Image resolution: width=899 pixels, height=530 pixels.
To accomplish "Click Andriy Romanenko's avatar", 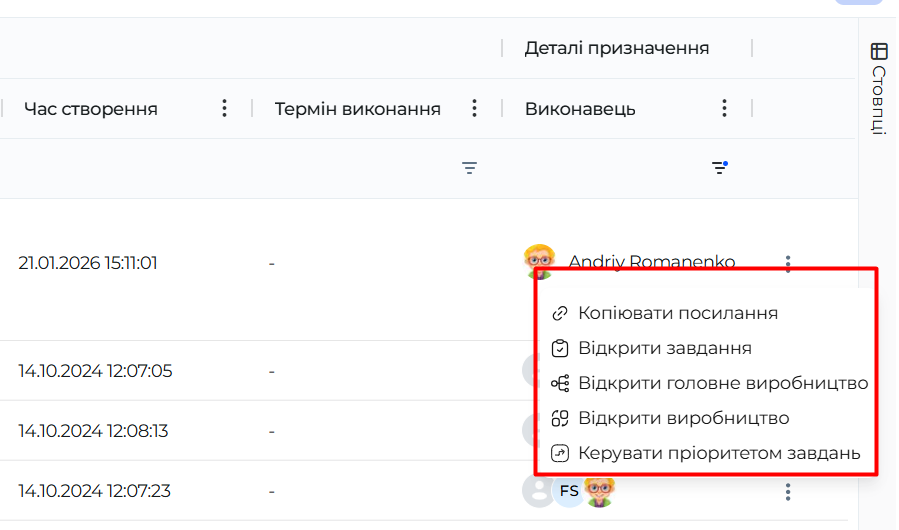I will [x=539, y=261].
